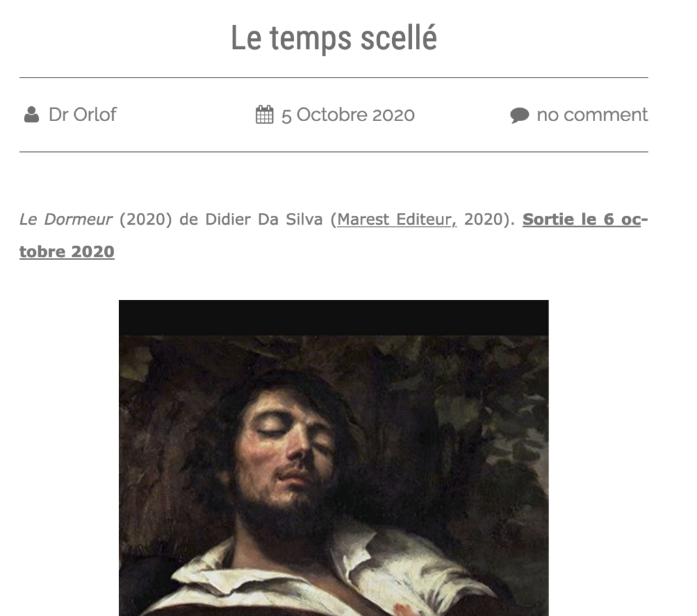This screenshot has width=697, height=616.
Task: Click the speech bubble comment icon
Action: click(519, 115)
